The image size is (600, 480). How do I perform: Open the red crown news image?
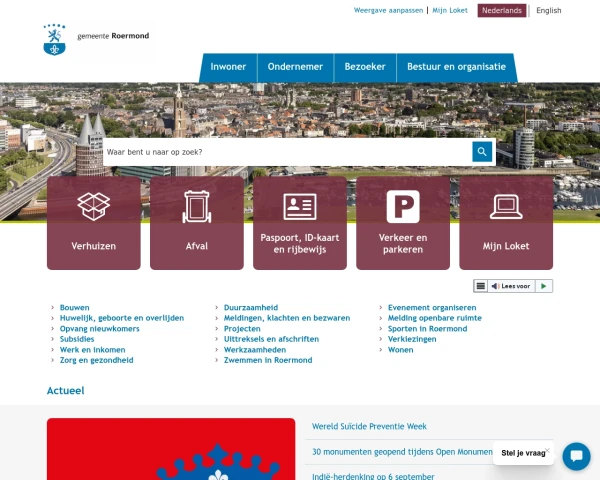click(171, 449)
